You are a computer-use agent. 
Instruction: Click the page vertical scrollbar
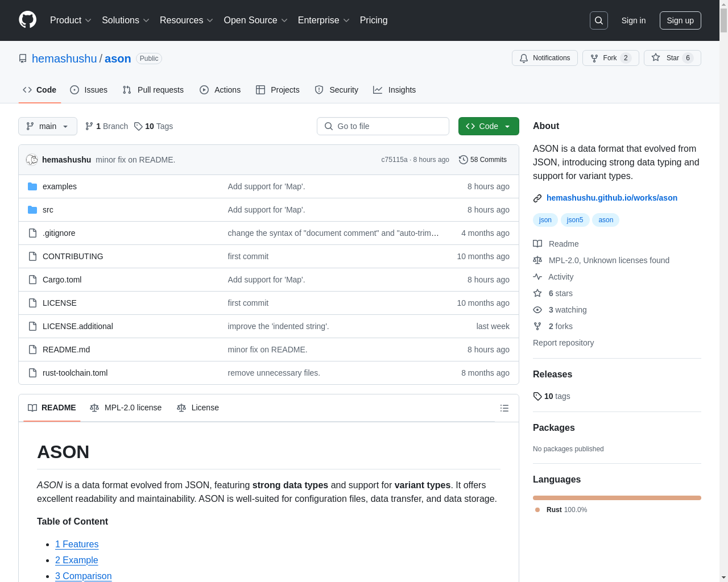click(723, 291)
